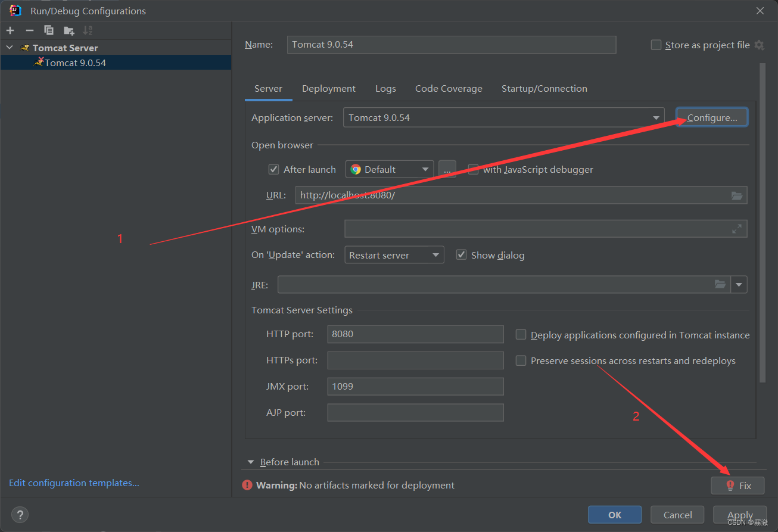
Task: Browse for JRE with folder icon
Action: (720, 285)
